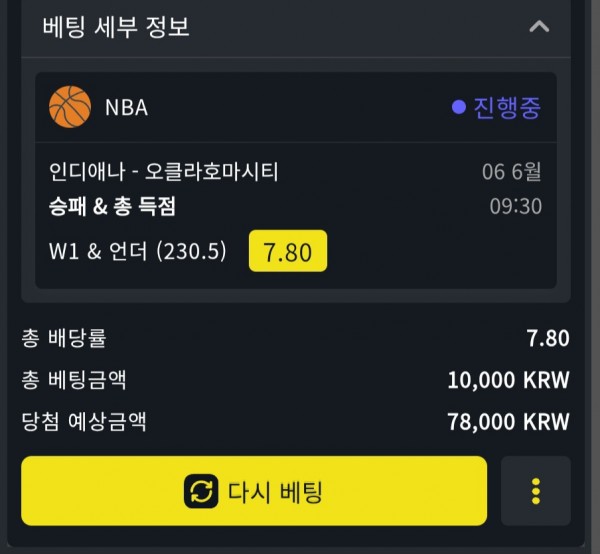600x554 pixels.
Task: Click the 진행중 status dot
Action: 458,107
